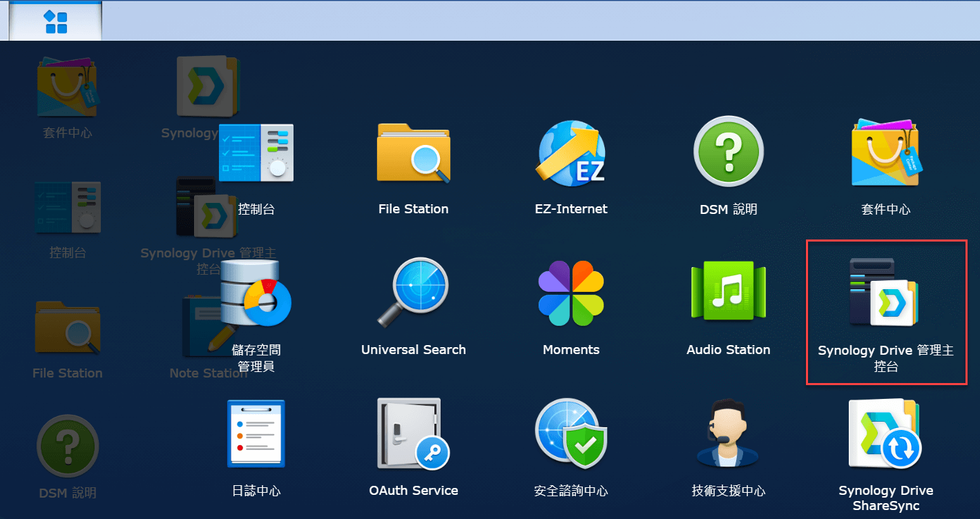
Task: Launch Synology Drive ShareSync
Action: point(886,456)
